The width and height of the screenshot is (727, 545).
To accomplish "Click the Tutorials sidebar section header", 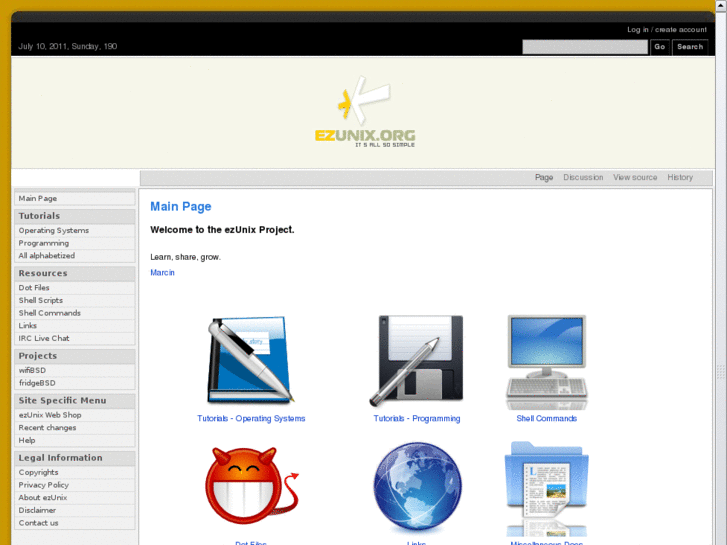I will [75, 216].
